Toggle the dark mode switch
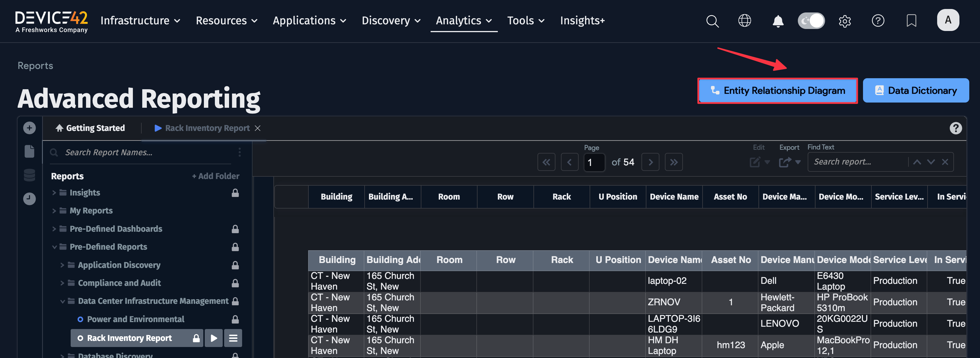The image size is (980, 358). (x=811, y=21)
